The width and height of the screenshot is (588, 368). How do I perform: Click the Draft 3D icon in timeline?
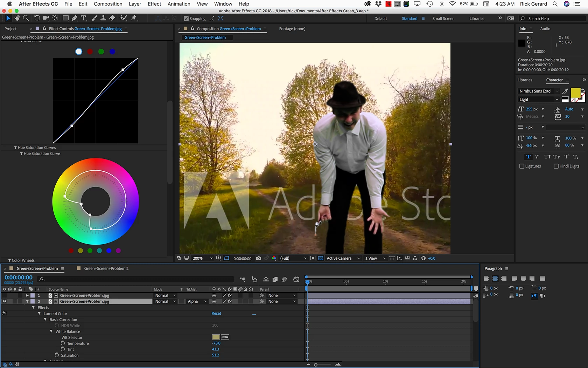click(254, 279)
